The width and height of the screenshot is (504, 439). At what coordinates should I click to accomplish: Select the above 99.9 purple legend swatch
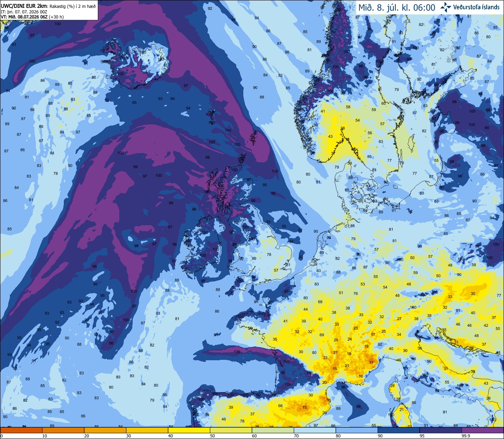483,430
